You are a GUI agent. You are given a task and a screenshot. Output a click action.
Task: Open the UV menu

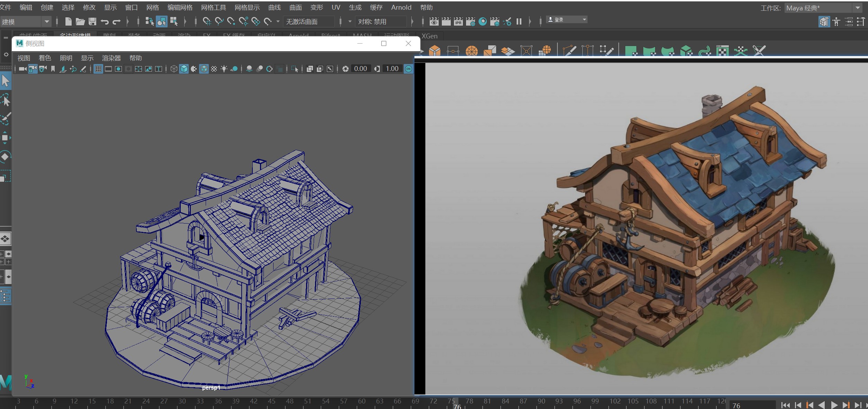336,8
